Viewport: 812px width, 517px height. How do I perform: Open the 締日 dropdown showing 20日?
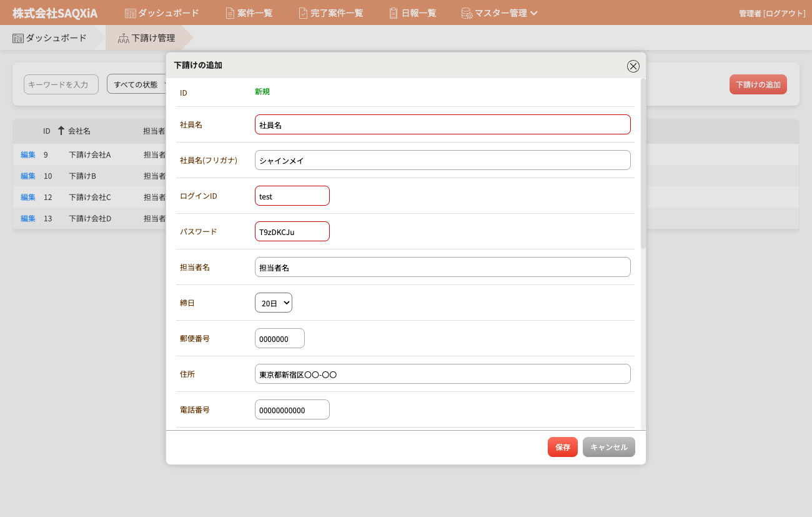274,303
